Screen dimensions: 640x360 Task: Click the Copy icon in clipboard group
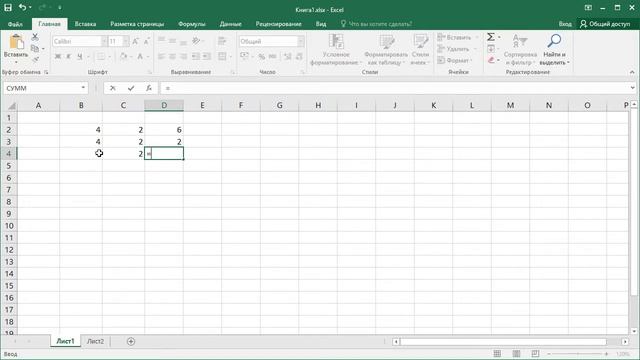tap(35, 49)
